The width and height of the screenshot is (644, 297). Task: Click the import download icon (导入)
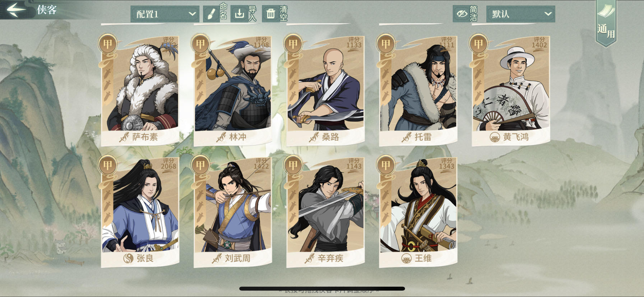[239, 14]
